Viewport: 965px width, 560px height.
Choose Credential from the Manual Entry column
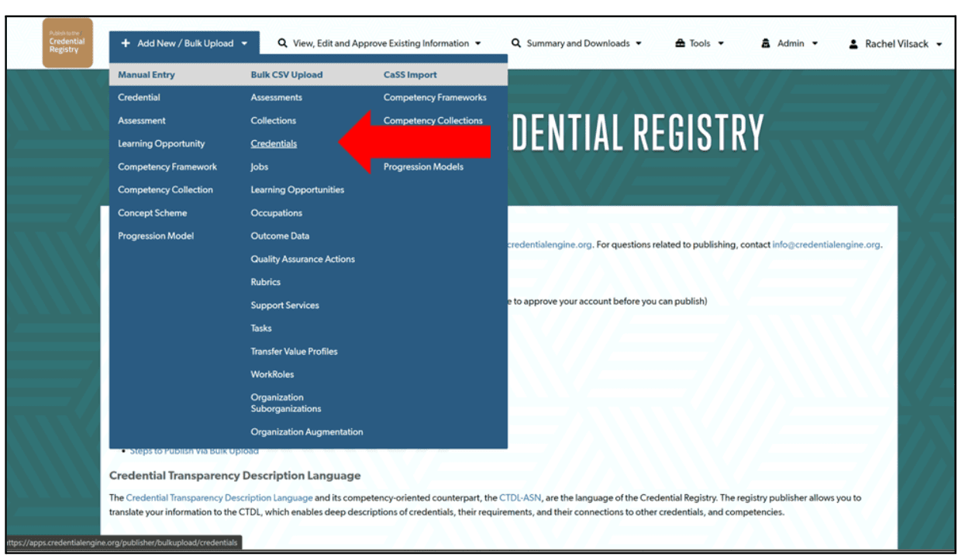pos(139,97)
